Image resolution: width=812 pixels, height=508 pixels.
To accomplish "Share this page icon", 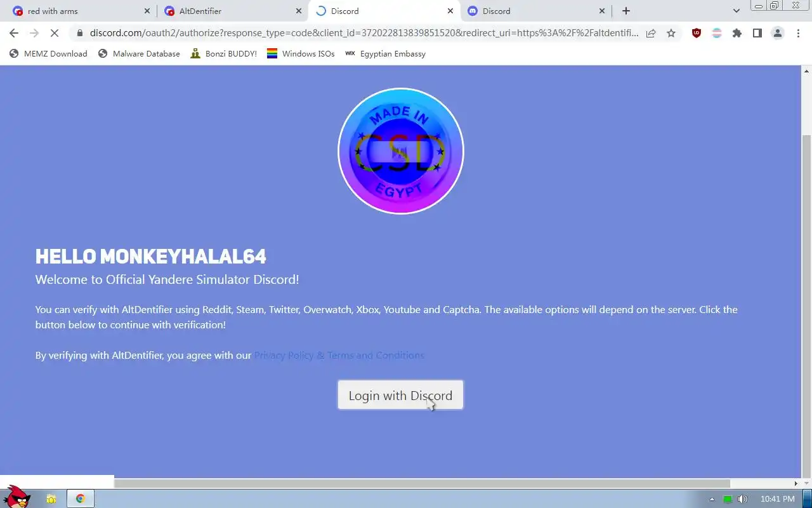I will click(x=651, y=33).
